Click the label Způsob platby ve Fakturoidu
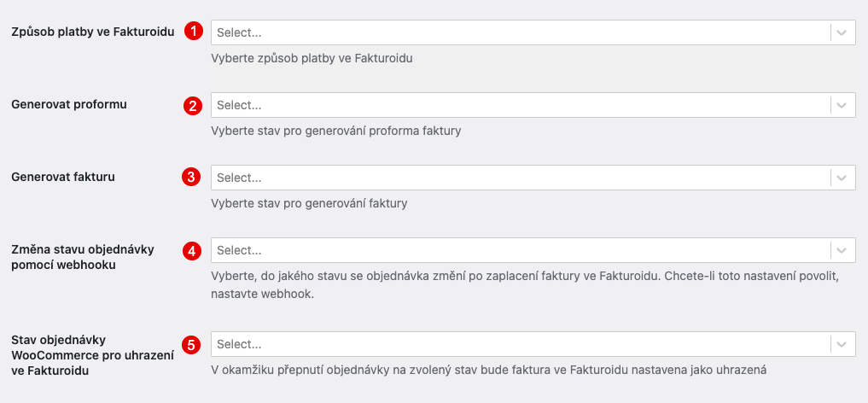 tap(93, 32)
